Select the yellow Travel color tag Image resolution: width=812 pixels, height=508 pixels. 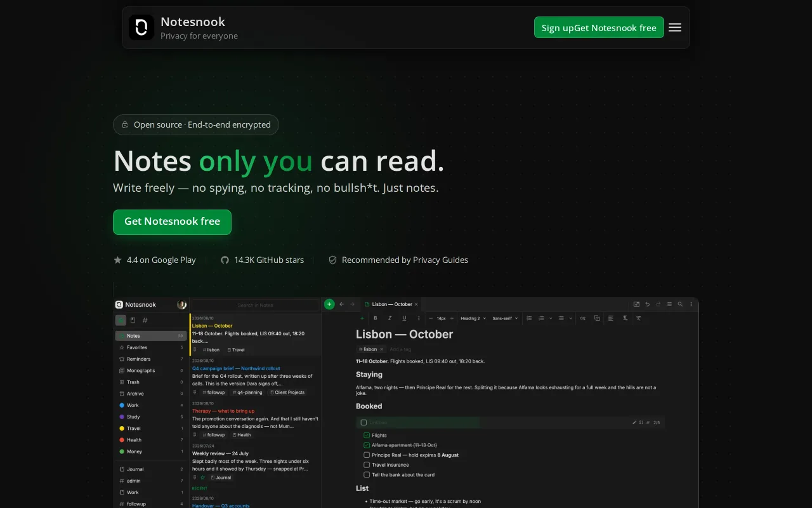(151, 428)
